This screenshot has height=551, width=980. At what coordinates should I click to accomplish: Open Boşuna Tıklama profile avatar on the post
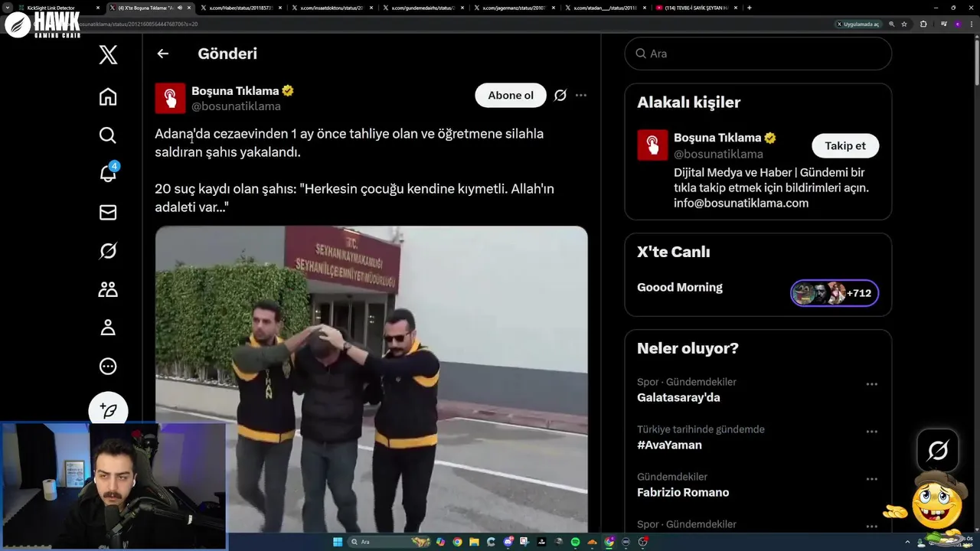(170, 98)
